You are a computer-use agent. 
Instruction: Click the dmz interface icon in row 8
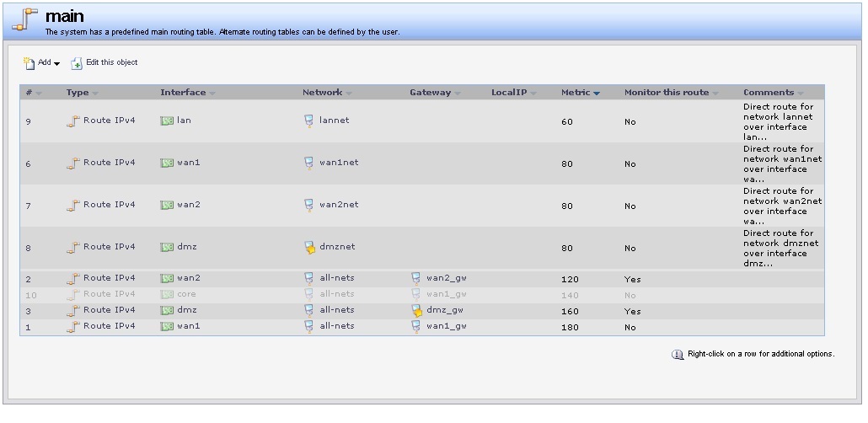pyautogui.click(x=167, y=247)
